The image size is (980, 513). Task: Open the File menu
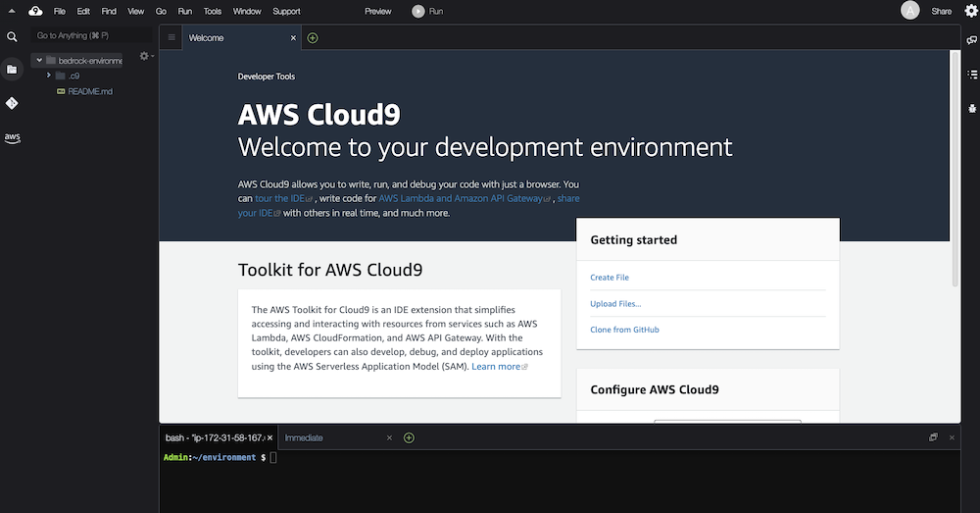60,11
